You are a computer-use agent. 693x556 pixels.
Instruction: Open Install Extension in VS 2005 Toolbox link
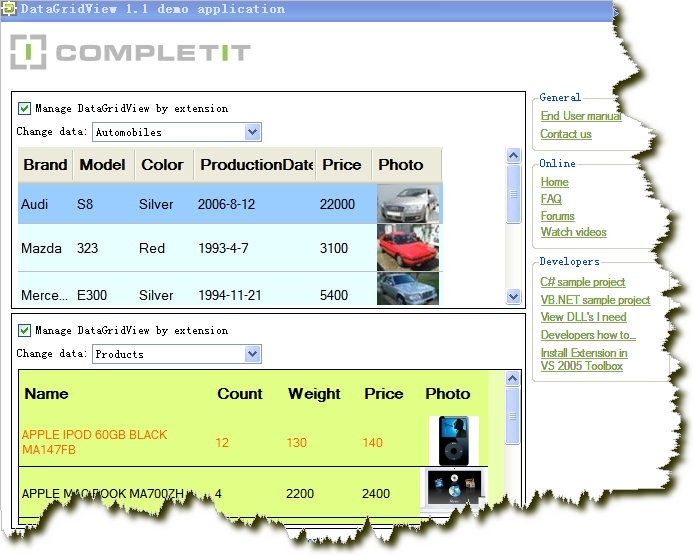coord(584,359)
